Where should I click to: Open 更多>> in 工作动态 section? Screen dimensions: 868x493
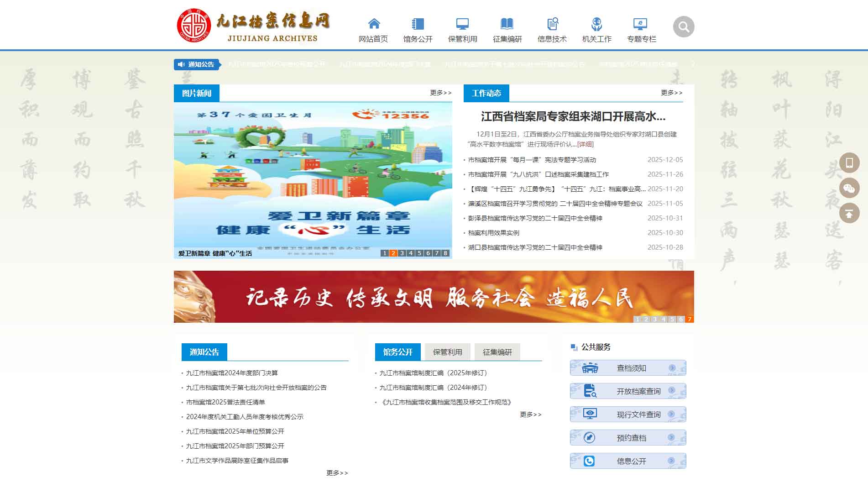coord(671,93)
